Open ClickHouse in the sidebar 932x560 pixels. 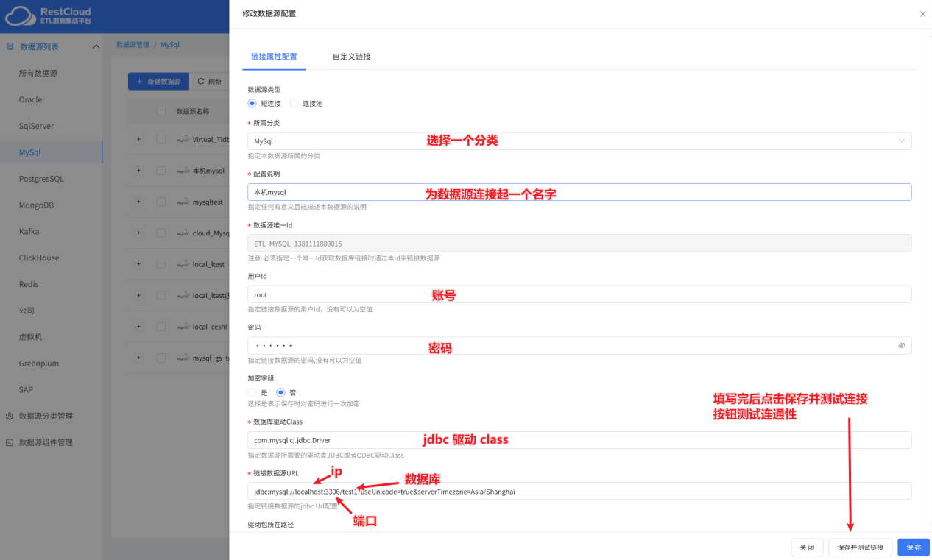pos(39,258)
